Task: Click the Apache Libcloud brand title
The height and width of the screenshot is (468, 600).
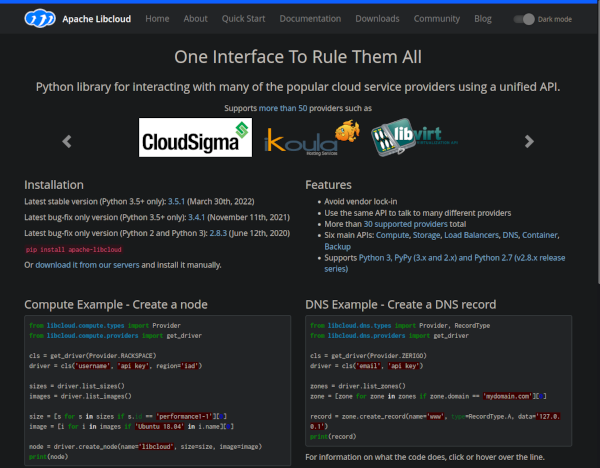Action: coord(96,19)
